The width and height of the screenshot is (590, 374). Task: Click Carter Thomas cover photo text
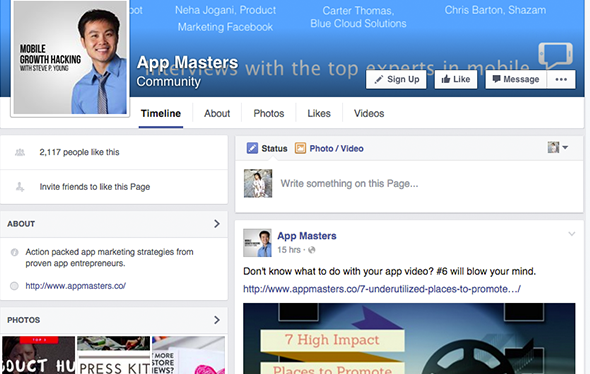click(358, 17)
